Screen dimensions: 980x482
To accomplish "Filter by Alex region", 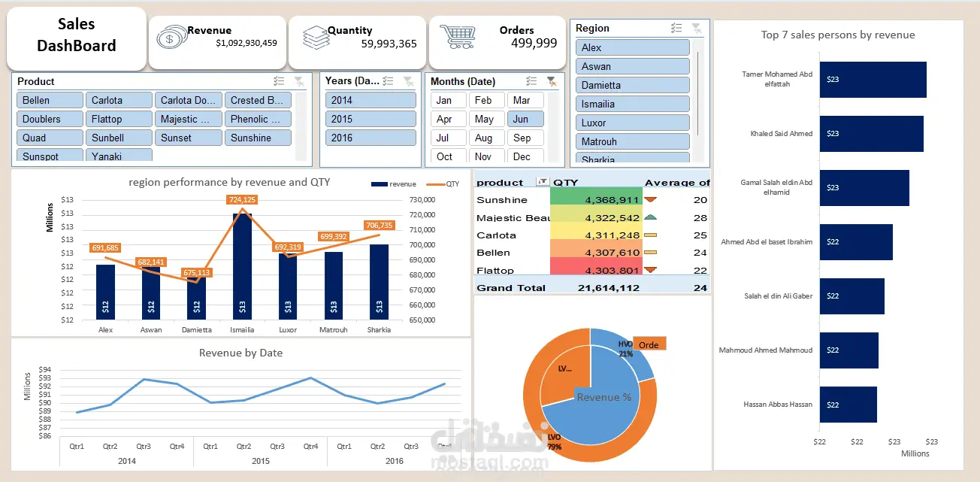I will (633, 47).
